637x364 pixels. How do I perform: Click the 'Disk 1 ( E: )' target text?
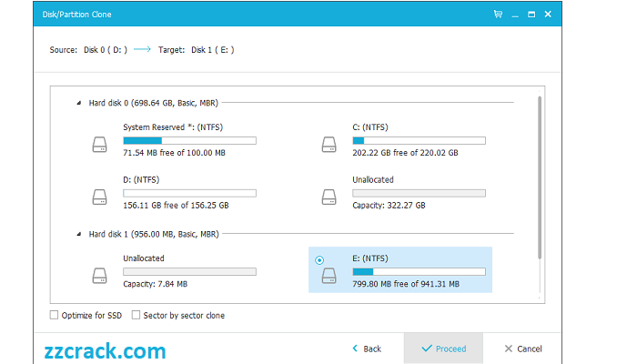pos(213,50)
